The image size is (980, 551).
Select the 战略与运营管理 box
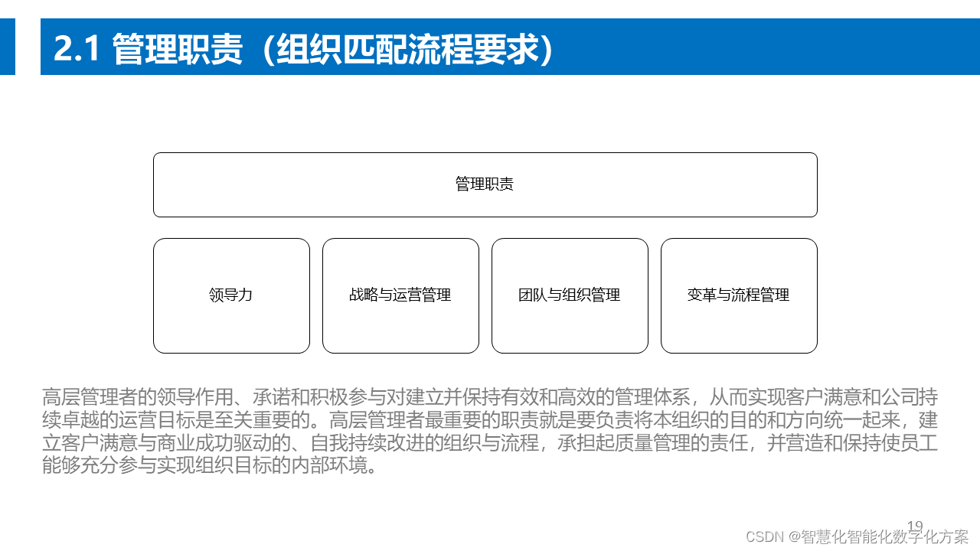(400, 295)
